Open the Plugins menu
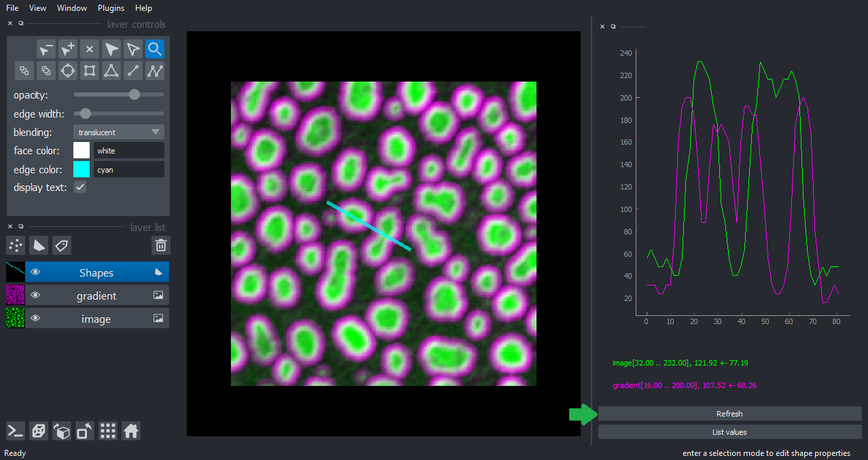Image resolution: width=868 pixels, height=460 pixels. 111,8
